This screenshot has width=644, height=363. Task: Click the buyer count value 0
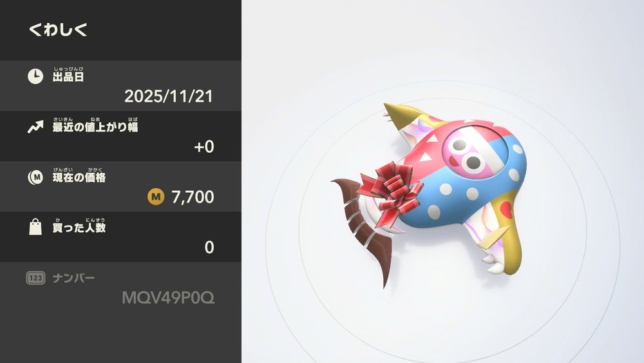(209, 247)
